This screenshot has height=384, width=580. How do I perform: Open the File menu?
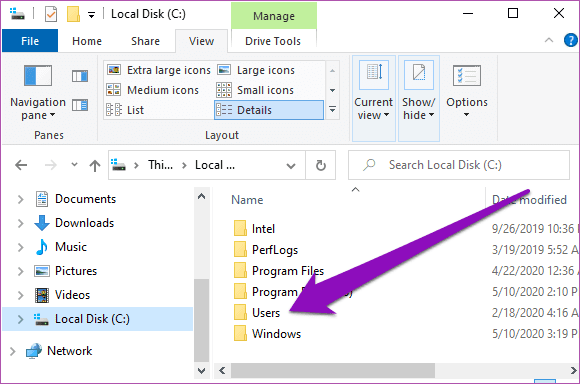(30, 41)
